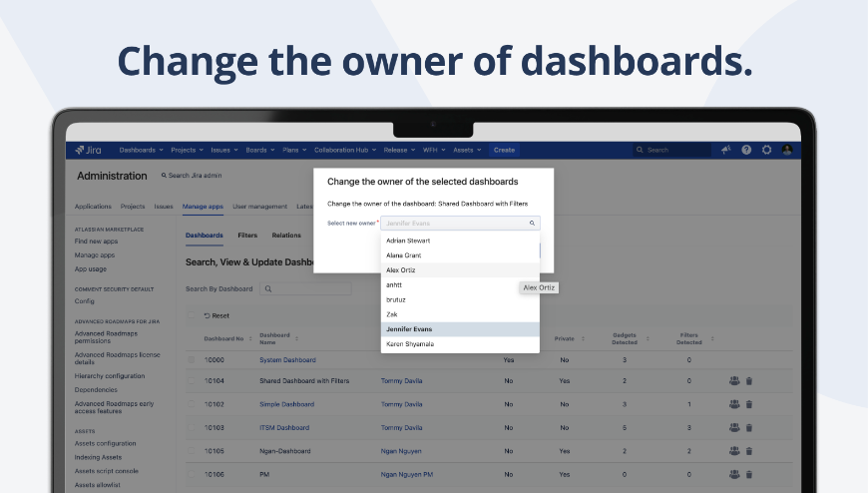Click Search Jira admin field
This screenshot has height=493, width=868.
(192, 176)
